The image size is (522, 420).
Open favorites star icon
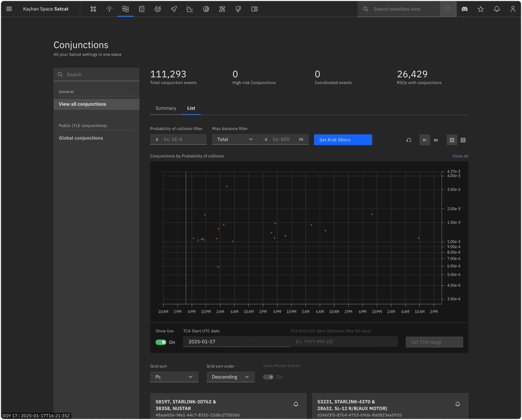481,9
